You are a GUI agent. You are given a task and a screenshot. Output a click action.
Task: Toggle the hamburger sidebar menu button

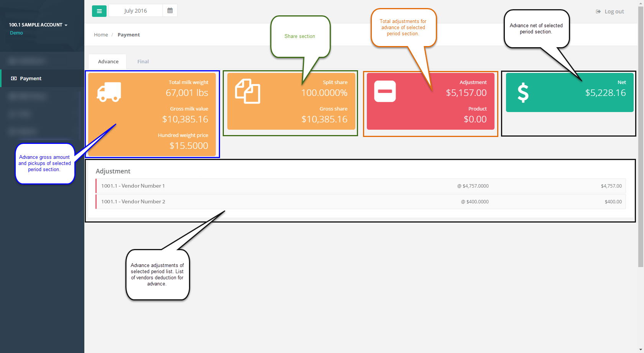click(99, 11)
